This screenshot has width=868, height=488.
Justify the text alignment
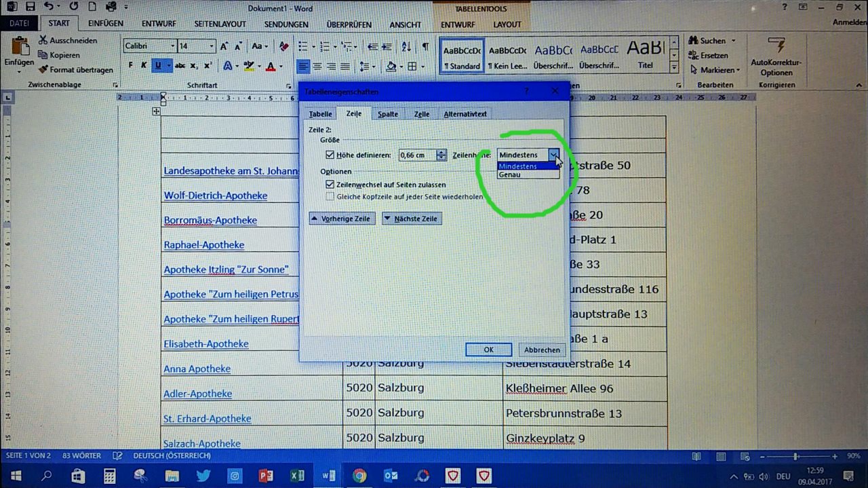(x=345, y=66)
